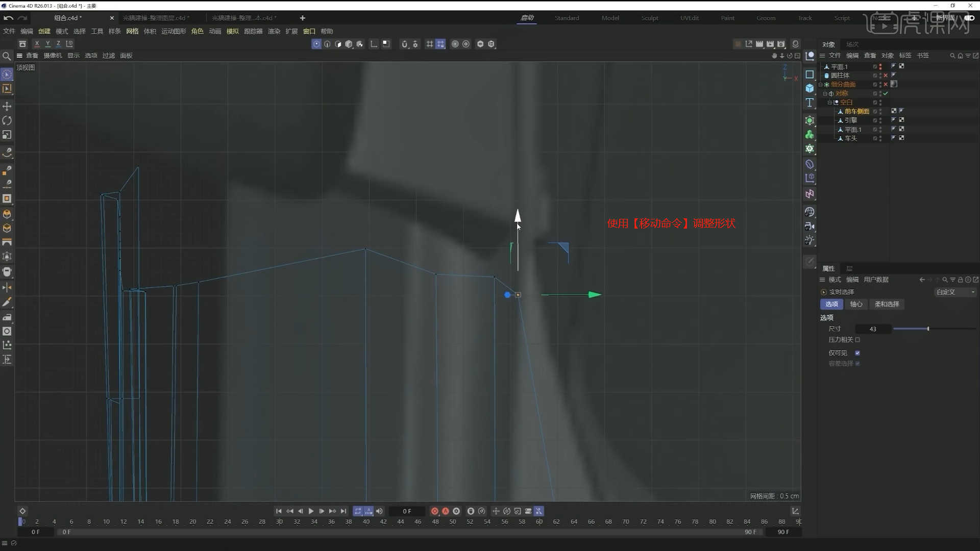This screenshot has width=980, height=551.
Task: Select the Scale tool in left toolbar
Action: pyautogui.click(x=7, y=135)
